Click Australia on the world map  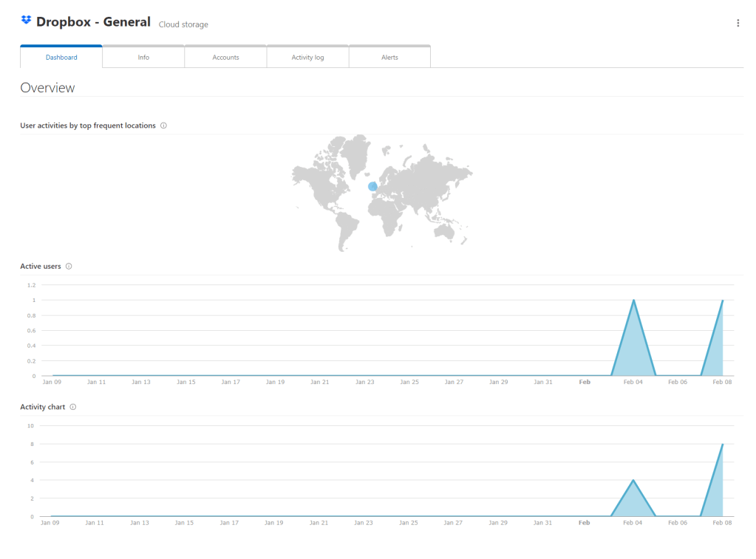click(x=445, y=230)
